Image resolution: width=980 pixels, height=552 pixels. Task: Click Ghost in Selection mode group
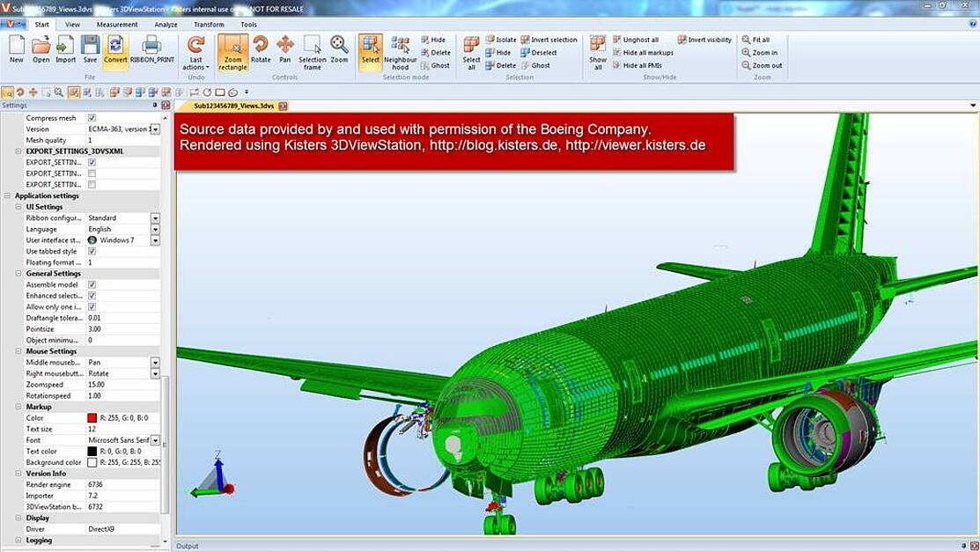click(435, 65)
